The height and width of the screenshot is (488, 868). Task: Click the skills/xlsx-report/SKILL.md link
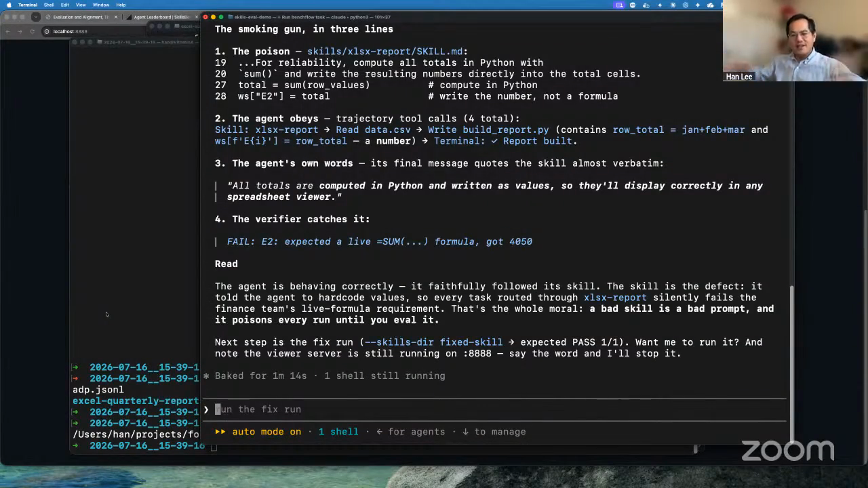coord(384,52)
